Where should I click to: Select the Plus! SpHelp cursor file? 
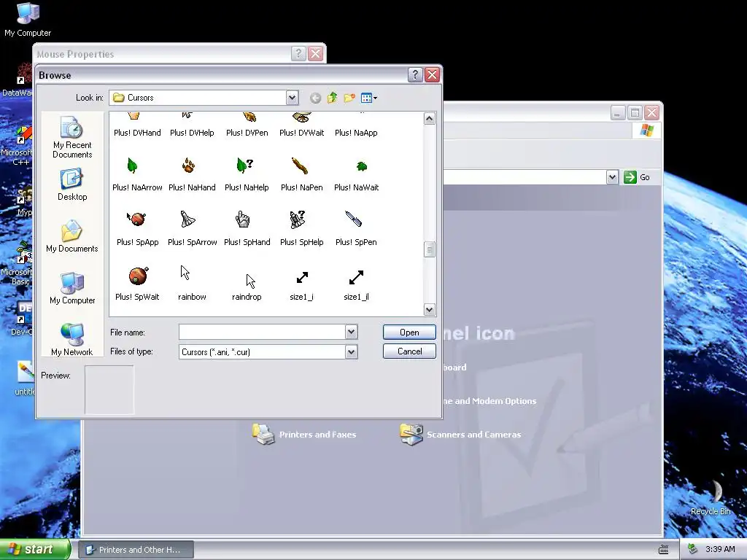click(301, 229)
